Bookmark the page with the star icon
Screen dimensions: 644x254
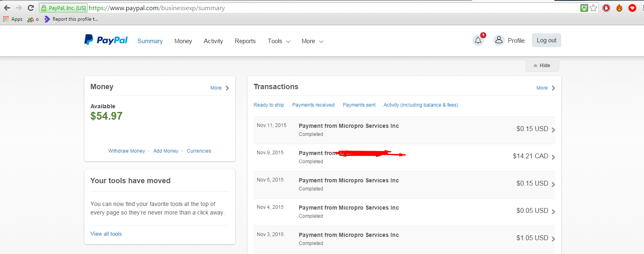(x=593, y=8)
